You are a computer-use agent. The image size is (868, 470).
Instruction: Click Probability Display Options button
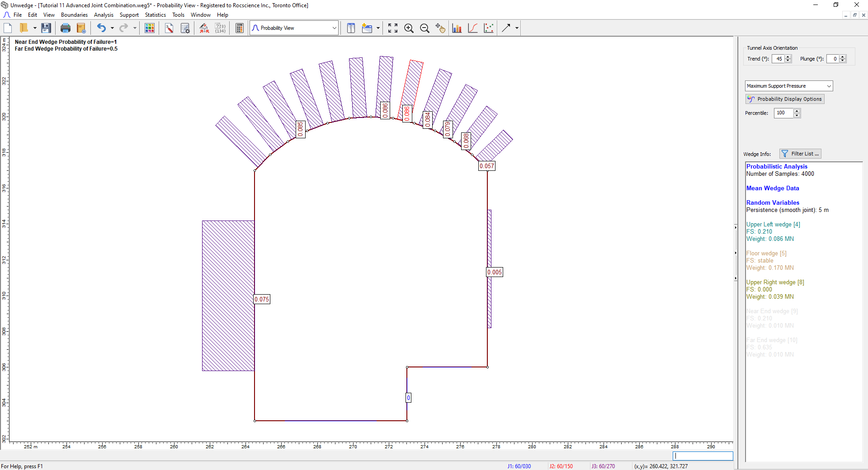coord(785,99)
